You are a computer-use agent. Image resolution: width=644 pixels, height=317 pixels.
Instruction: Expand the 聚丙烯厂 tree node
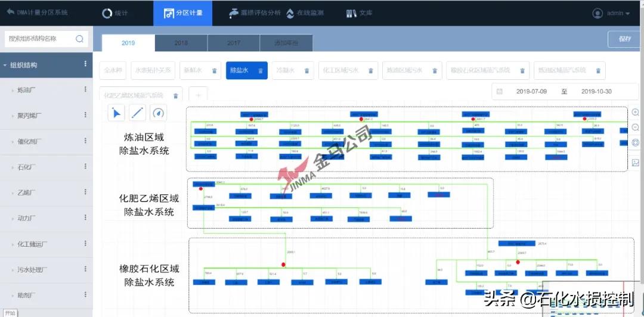[x=13, y=116]
